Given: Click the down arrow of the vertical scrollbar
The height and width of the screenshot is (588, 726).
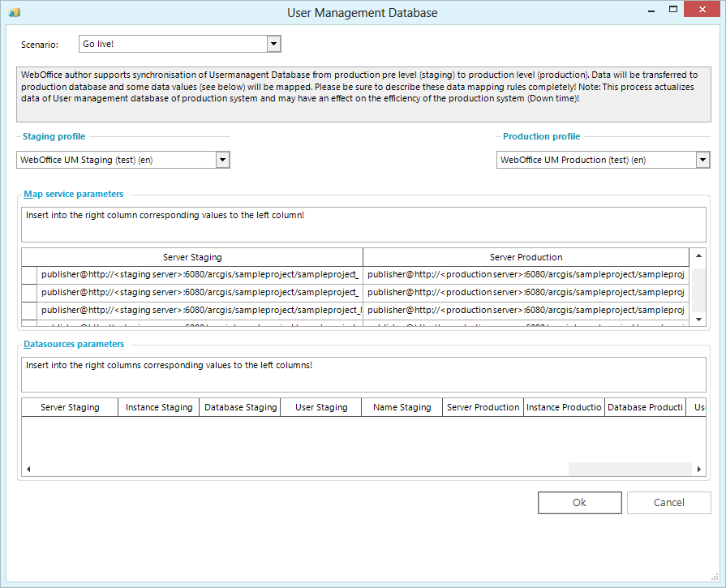Looking at the screenshot, I should tap(698, 319).
